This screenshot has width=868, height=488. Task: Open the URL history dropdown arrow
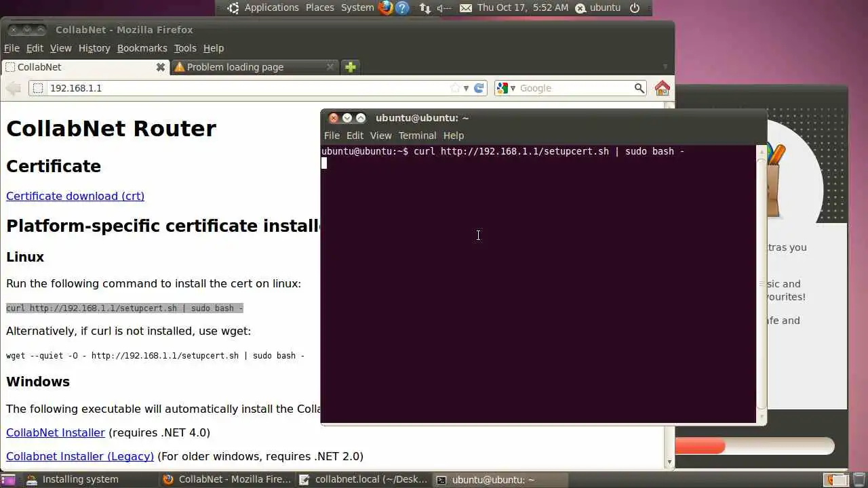tap(466, 88)
